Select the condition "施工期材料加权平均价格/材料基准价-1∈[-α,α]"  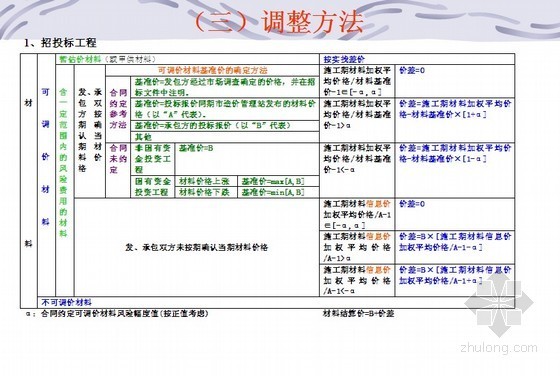357,81
